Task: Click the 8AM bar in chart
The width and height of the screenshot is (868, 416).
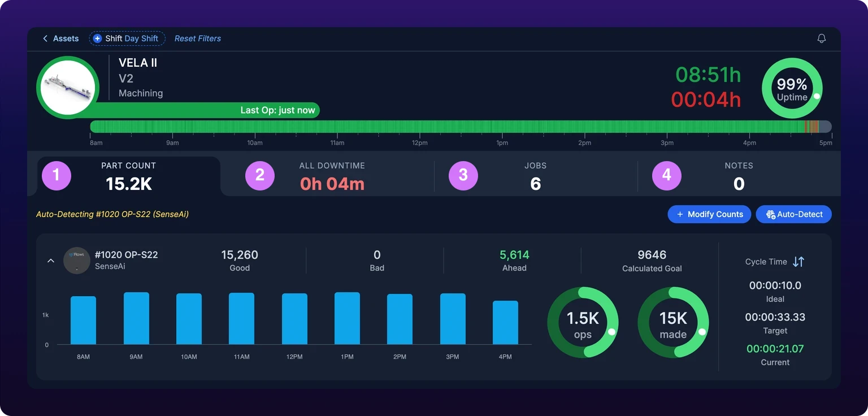Action: click(x=83, y=320)
